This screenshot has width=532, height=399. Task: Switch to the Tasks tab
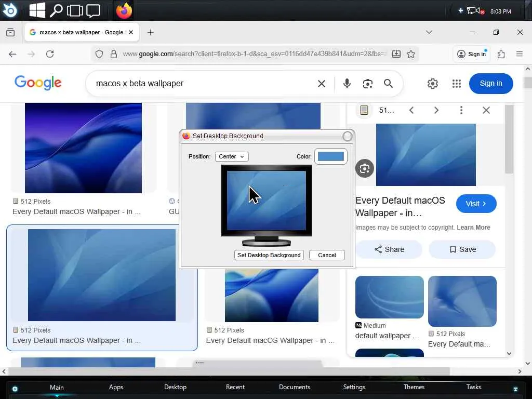[474, 387]
